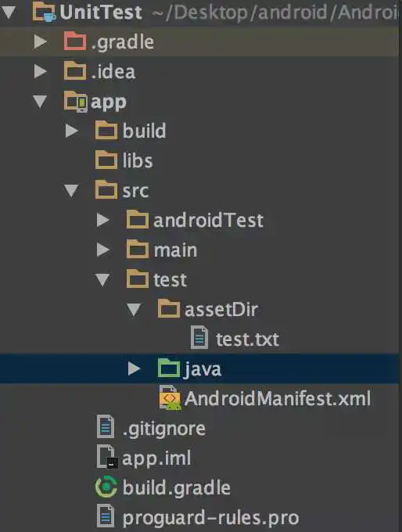402x532 pixels.
Task: Click the AndroidManifest.xml file icon
Action: pyautogui.click(x=170, y=397)
